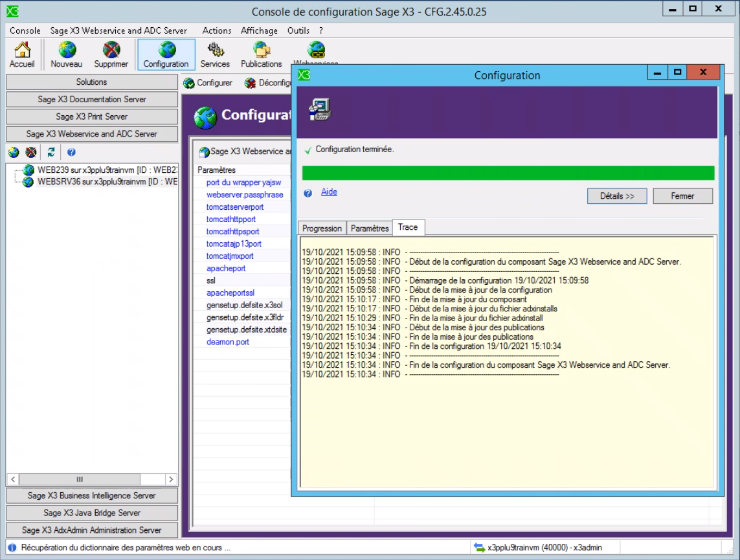Image resolution: width=740 pixels, height=560 pixels.
Task: Click the apacheport parameter
Action: click(x=226, y=269)
